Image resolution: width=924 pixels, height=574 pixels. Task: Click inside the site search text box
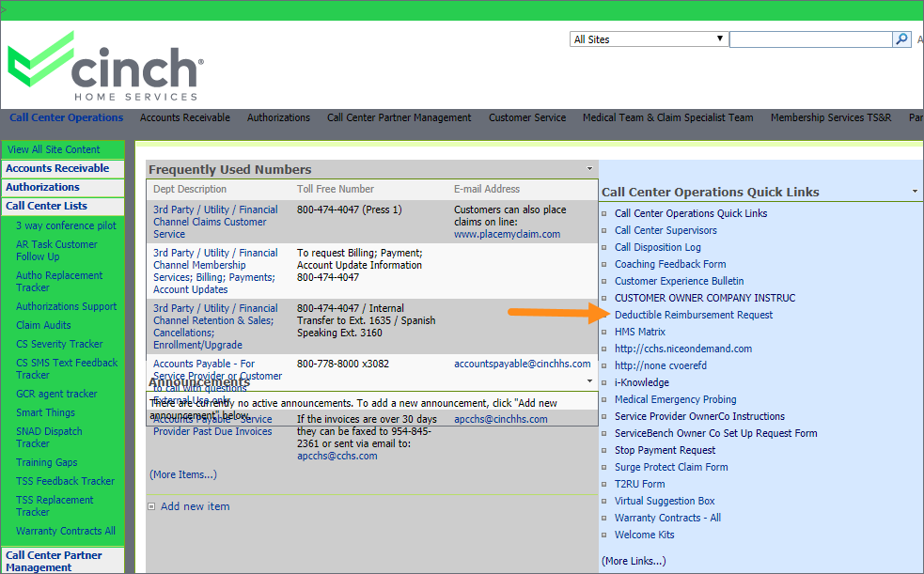[811, 39]
